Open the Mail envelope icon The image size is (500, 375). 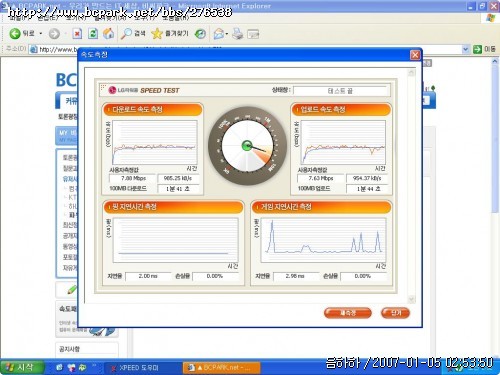(x=218, y=34)
